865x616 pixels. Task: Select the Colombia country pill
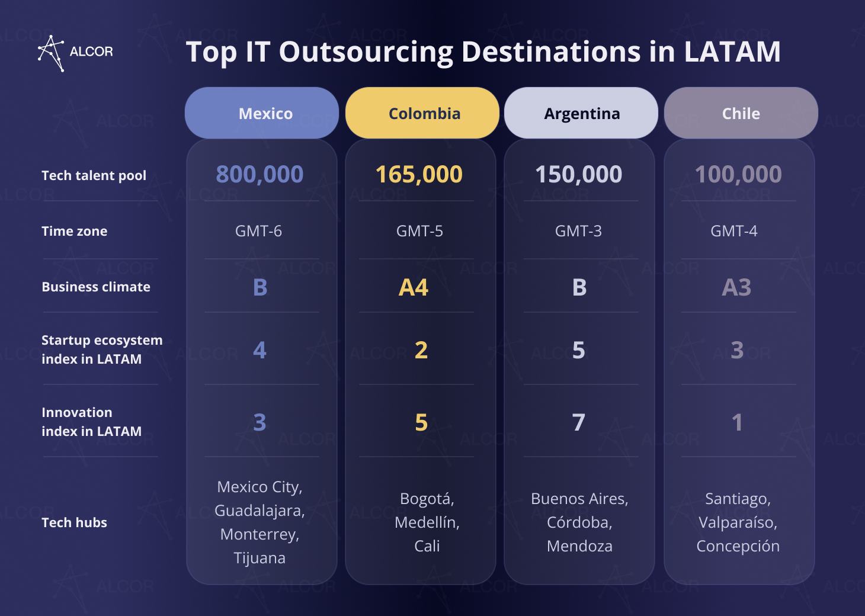[422, 113]
